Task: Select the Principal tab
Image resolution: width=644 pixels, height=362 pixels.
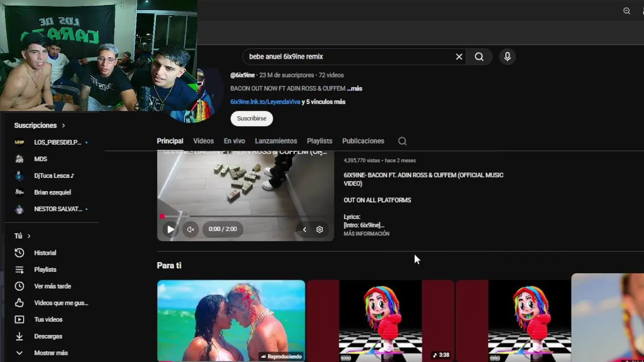Action: (170, 141)
